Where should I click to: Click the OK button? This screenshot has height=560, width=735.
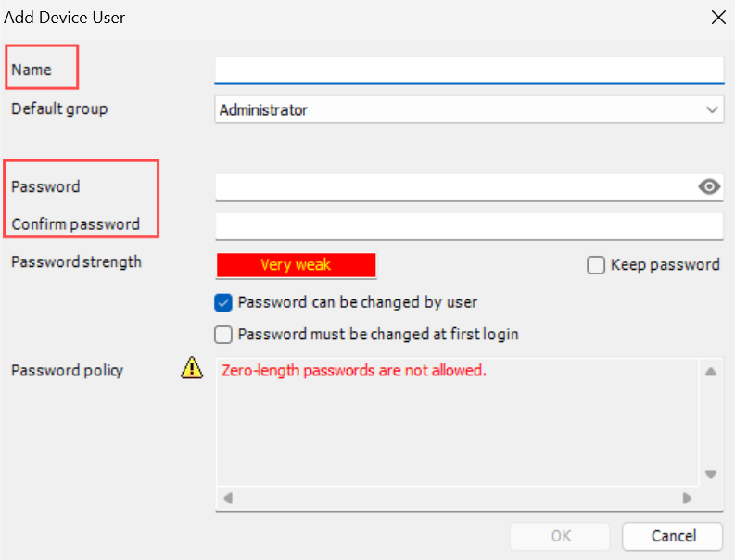tap(560, 536)
